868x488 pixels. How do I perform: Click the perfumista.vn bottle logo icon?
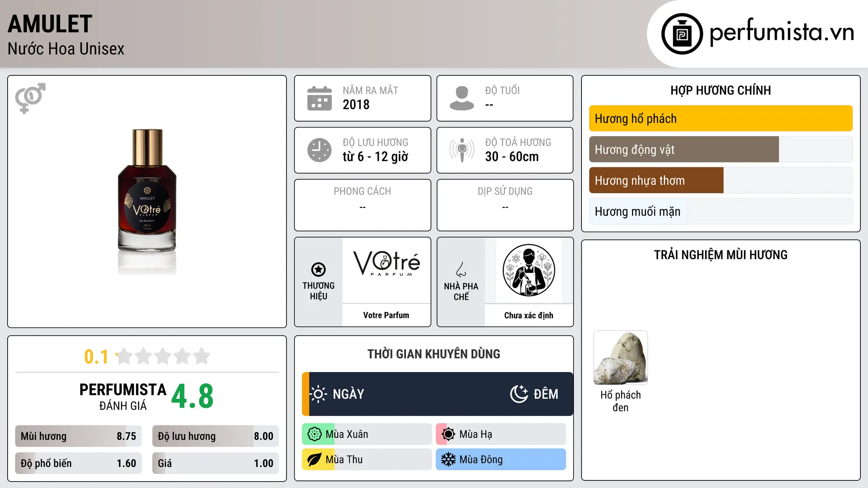(682, 33)
